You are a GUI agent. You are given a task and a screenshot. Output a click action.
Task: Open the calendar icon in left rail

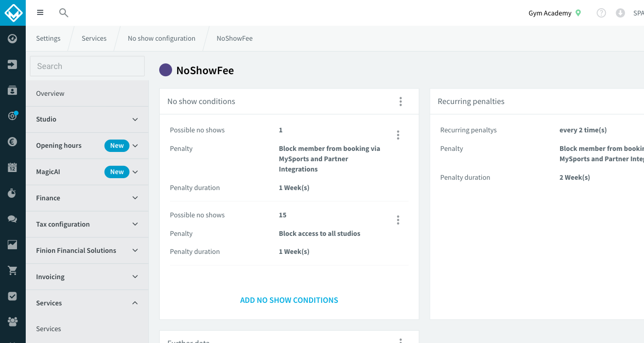(x=12, y=167)
